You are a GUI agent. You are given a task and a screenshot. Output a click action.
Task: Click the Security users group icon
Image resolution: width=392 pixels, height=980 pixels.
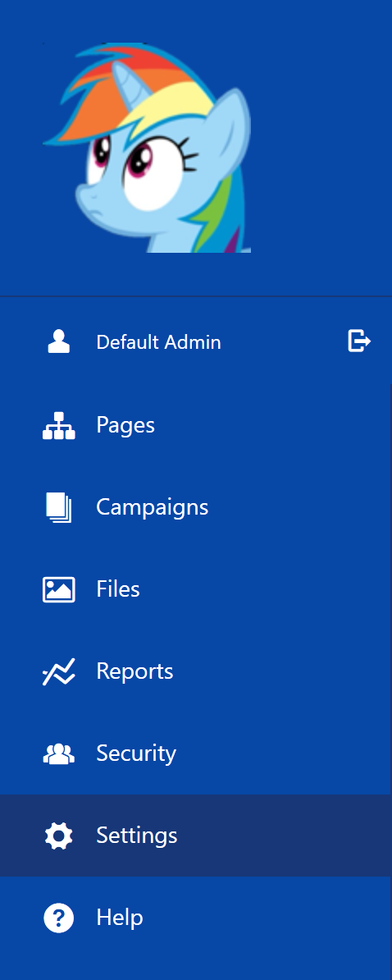pos(59,753)
